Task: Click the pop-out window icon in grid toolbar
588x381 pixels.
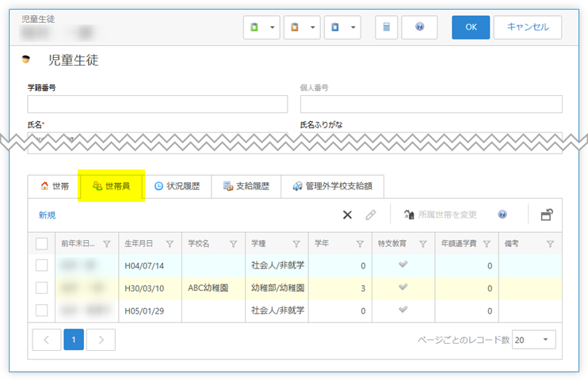Action: tap(547, 215)
